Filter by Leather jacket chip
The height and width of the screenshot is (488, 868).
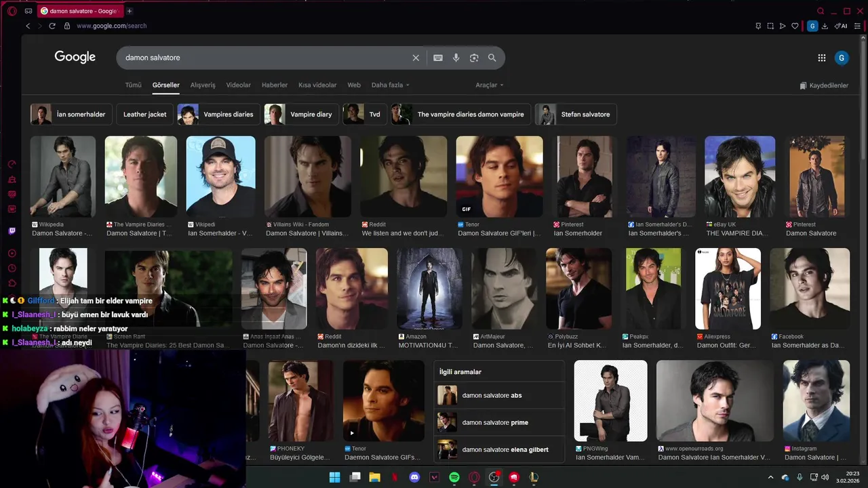pyautogui.click(x=144, y=115)
